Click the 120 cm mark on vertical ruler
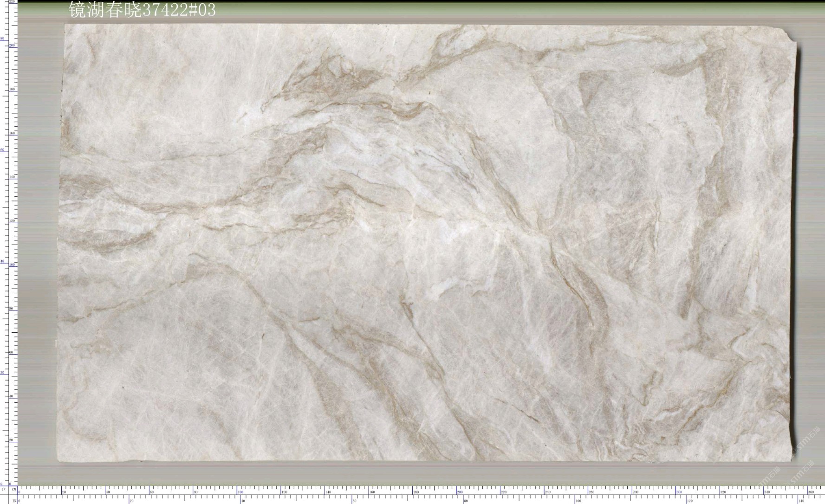Screen dimensions: 825x504 click(12, 221)
